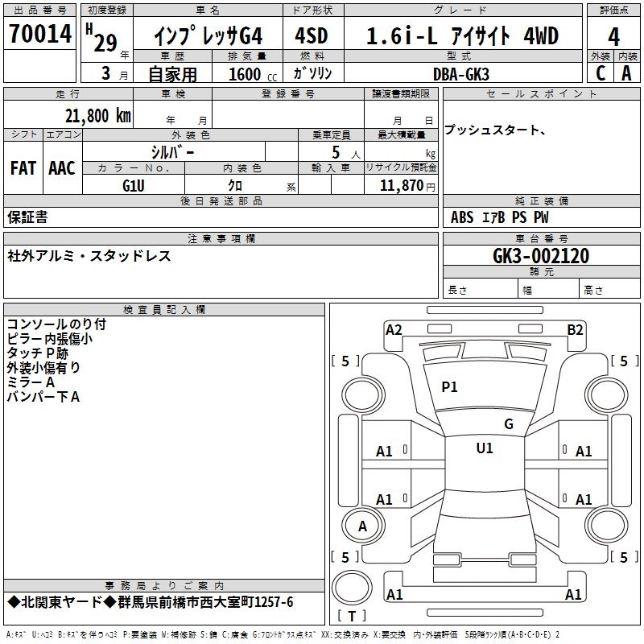Image resolution: width=644 pixels, height=644 pixels.
Task: Select chassis number GK3-002120
Action: coord(540,257)
